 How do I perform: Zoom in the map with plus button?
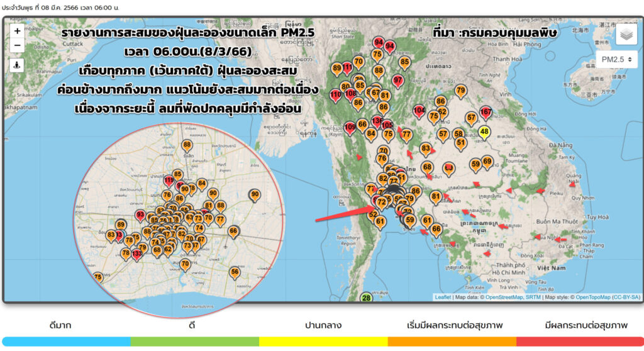click(x=17, y=31)
